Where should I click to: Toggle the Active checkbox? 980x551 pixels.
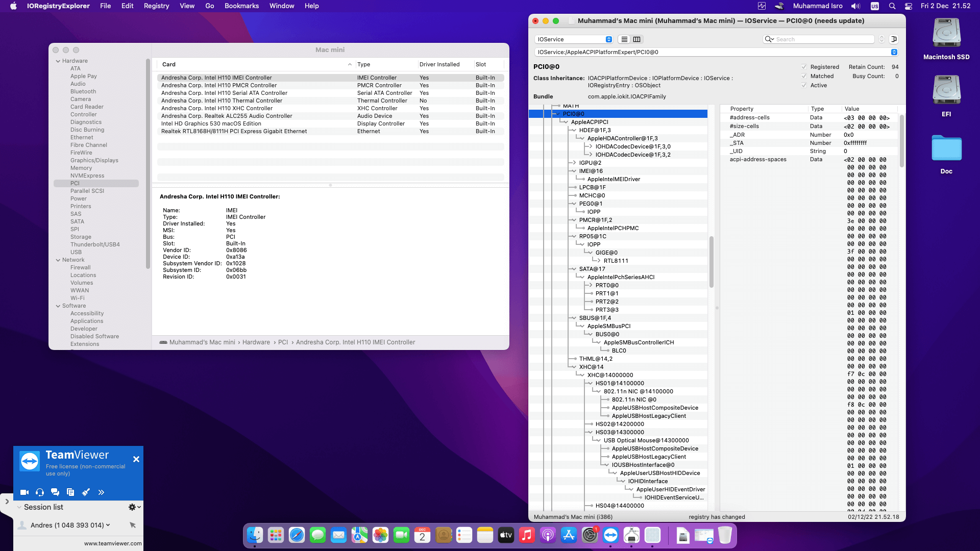(x=804, y=85)
